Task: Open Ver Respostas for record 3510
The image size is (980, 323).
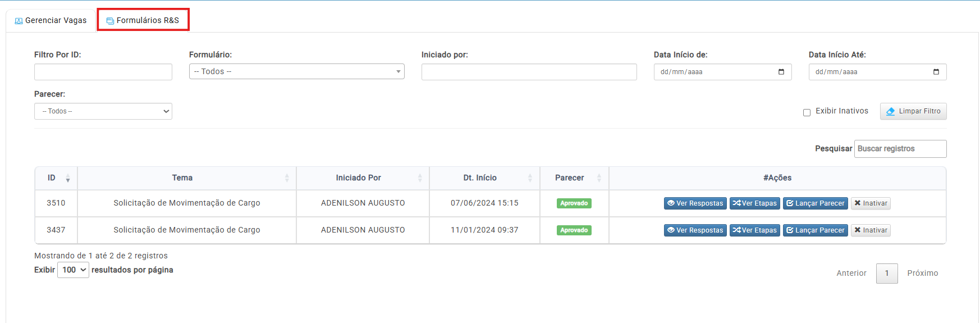Action: coord(695,203)
